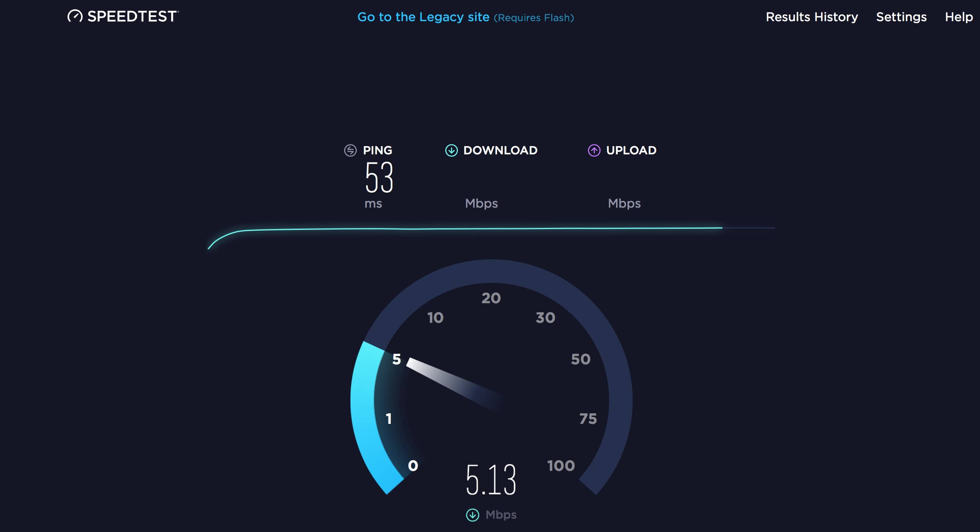Open the Settings menu

(x=901, y=16)
